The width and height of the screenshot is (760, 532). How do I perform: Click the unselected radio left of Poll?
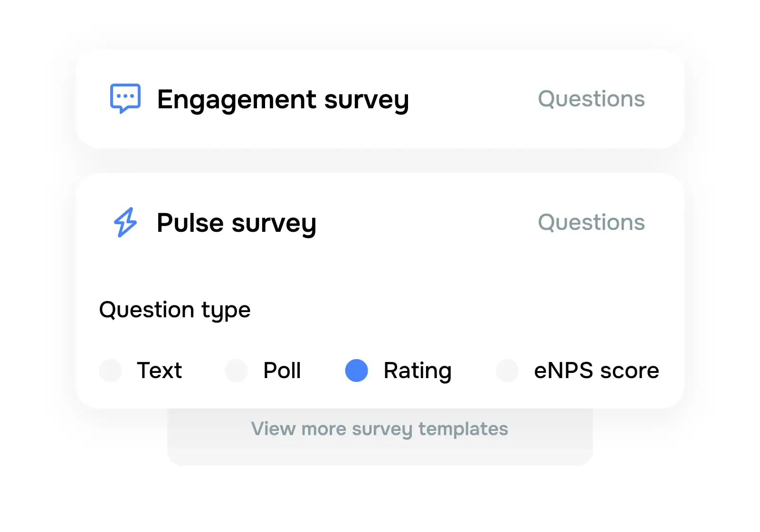[x=236, y=371]
